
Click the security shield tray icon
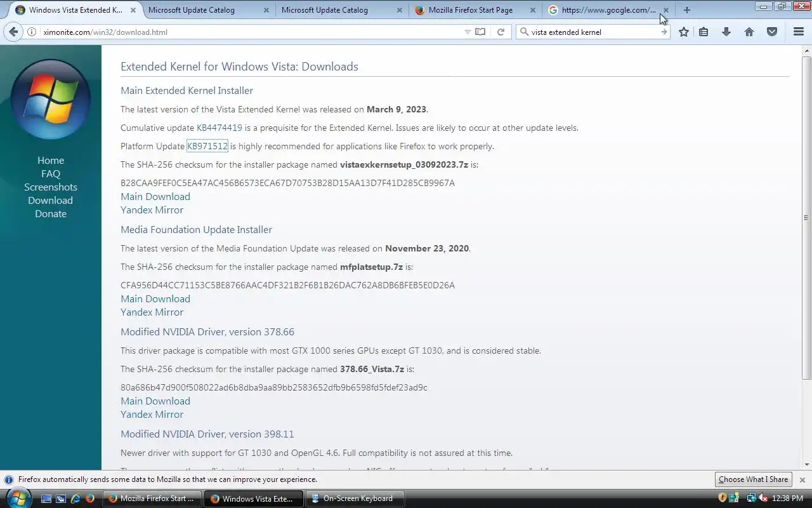(723, 498)
